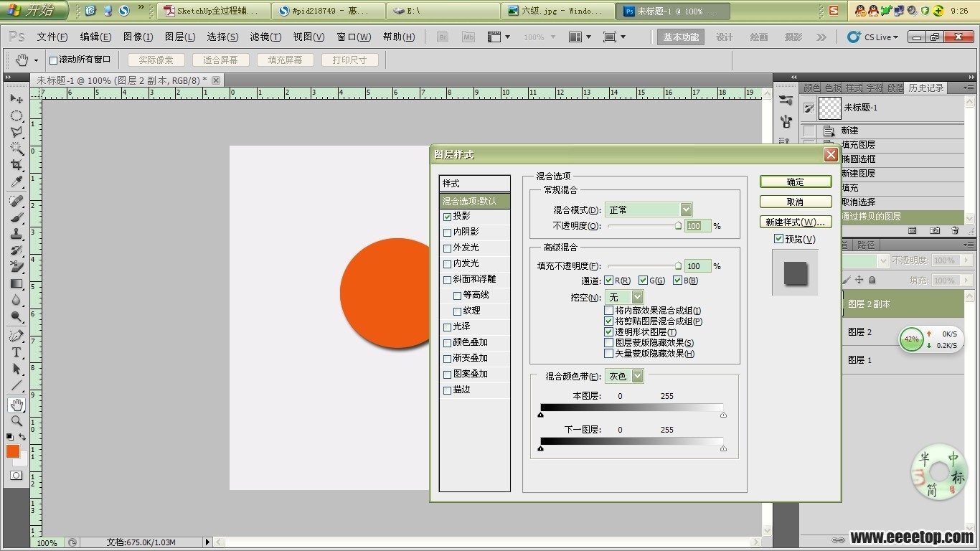The height and width of the screenshot is (551, 980).
Task: Open the 挖空 knockout dropdown
Action: point(624,296)
